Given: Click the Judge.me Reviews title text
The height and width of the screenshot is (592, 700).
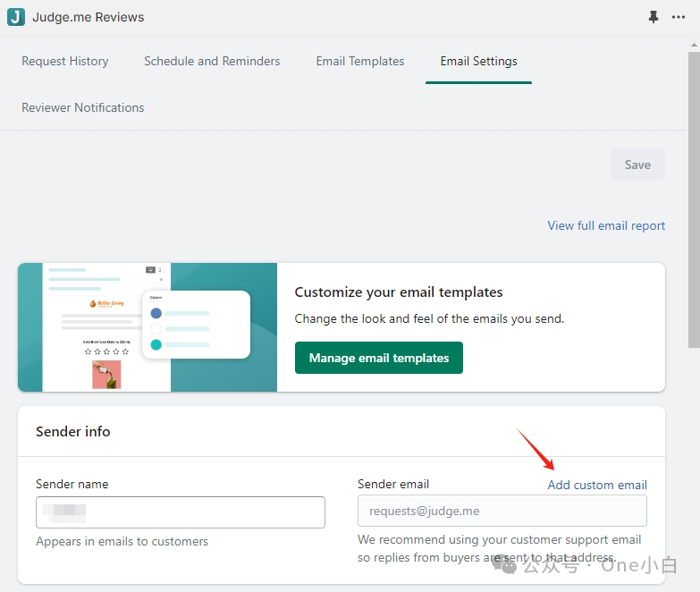Looking at the screenshot, I should 89,17.
